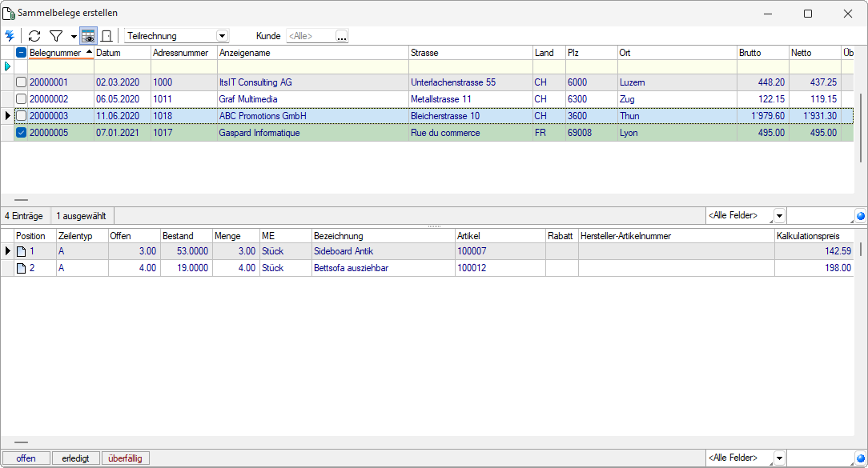Image resolution: width=868 pixels, height=468 pixels.
Task: Click the lightning bolt execute icon
Action: (x=10, y=36)
